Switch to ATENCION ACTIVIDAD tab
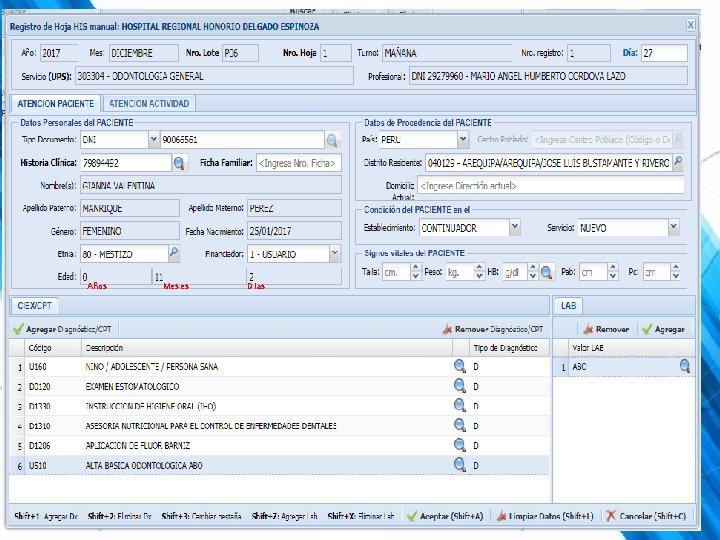The width and height of the screenshot is (720, 540). 149,104
